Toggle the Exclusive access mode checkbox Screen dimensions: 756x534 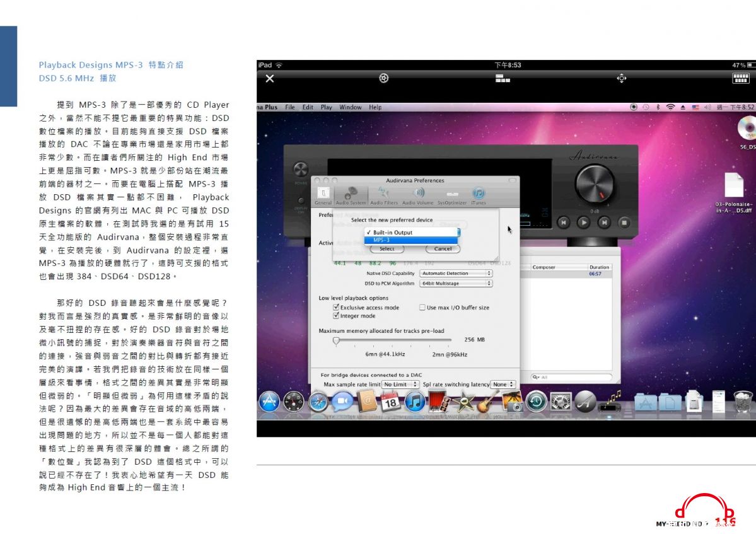336,307
